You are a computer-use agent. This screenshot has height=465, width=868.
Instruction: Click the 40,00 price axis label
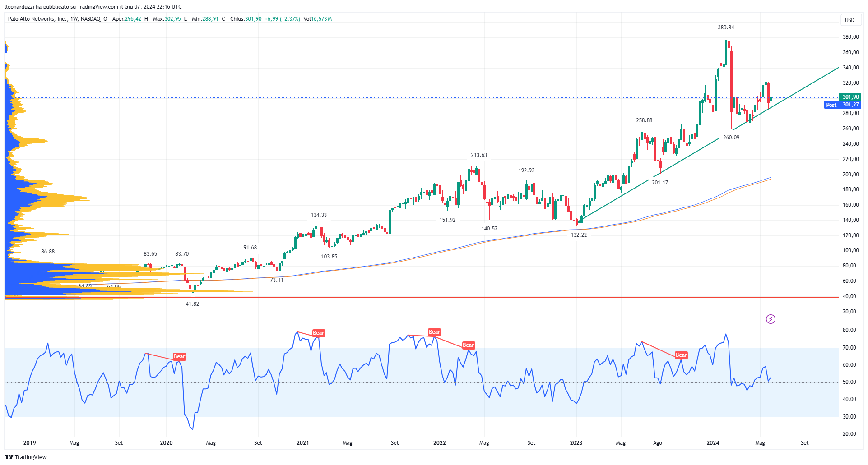(849, 296)
